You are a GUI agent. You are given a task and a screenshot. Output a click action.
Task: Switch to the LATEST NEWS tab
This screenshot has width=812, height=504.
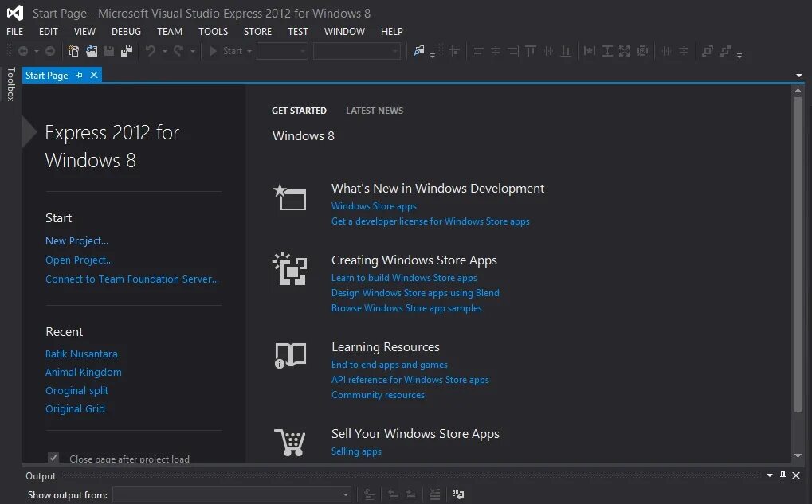point(375,111)
